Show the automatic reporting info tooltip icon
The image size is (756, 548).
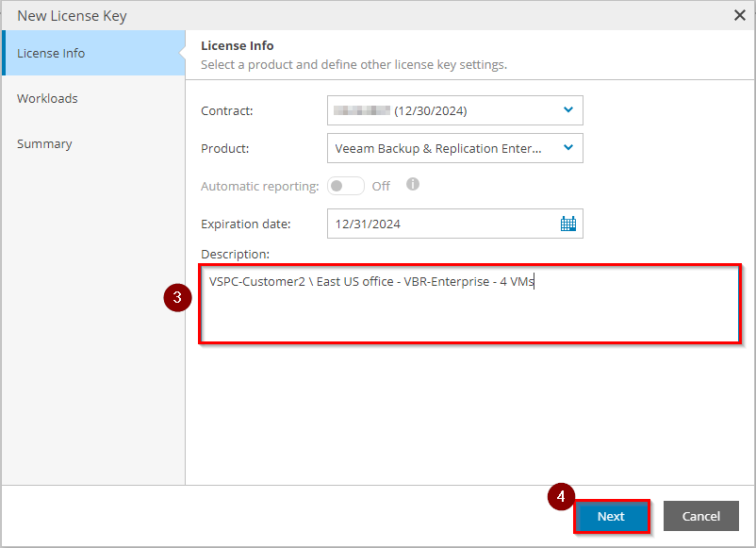(x=413, y=184)
